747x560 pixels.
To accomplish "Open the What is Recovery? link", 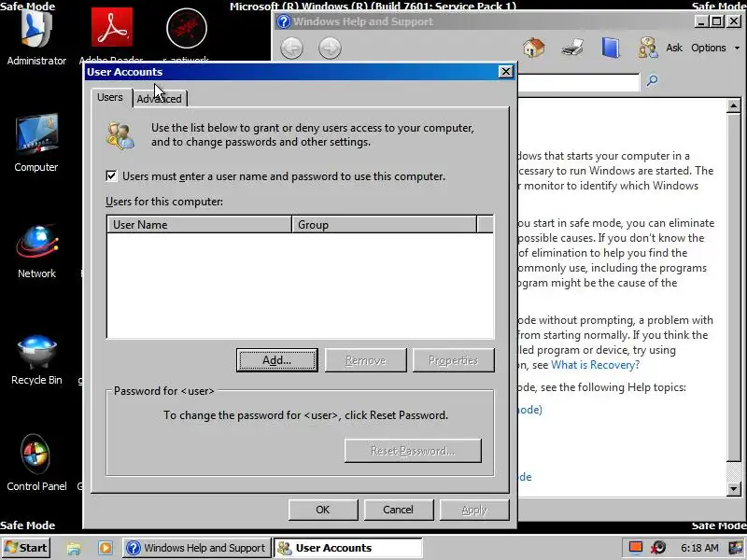I will click(x=595, y=365).
